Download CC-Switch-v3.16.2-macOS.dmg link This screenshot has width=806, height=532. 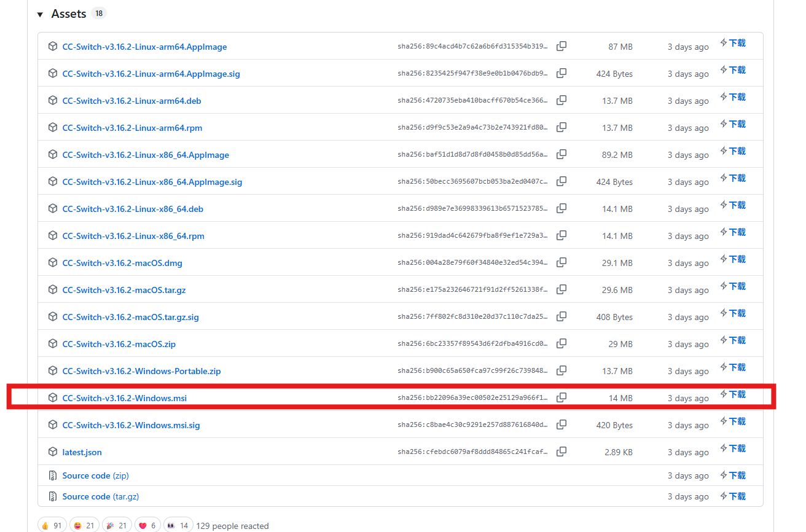pos(122,263)
